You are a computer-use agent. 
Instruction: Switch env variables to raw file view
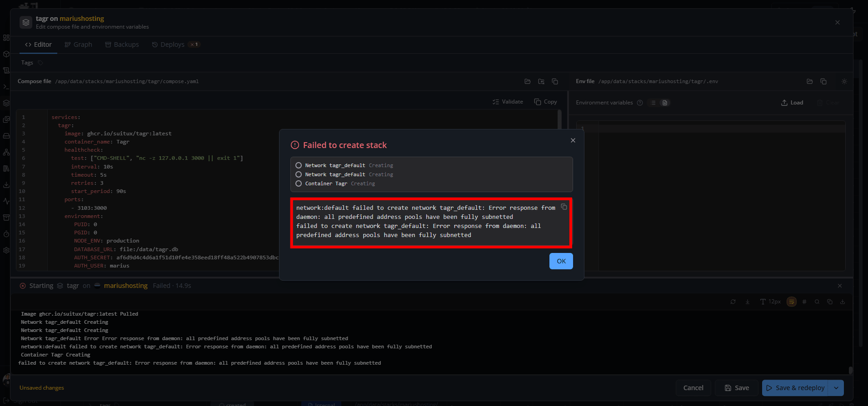click(665, 103)
